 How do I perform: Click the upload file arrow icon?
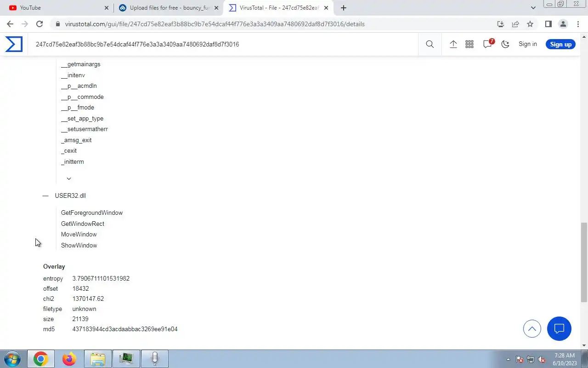pyautogui.click(x=453, y=44)
